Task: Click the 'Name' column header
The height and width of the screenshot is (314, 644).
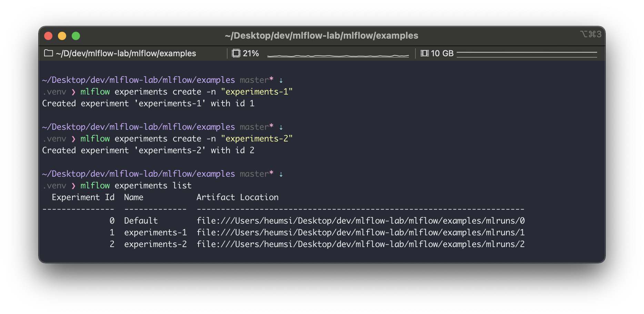Action: pyautogui.click(x=134, y=197)
